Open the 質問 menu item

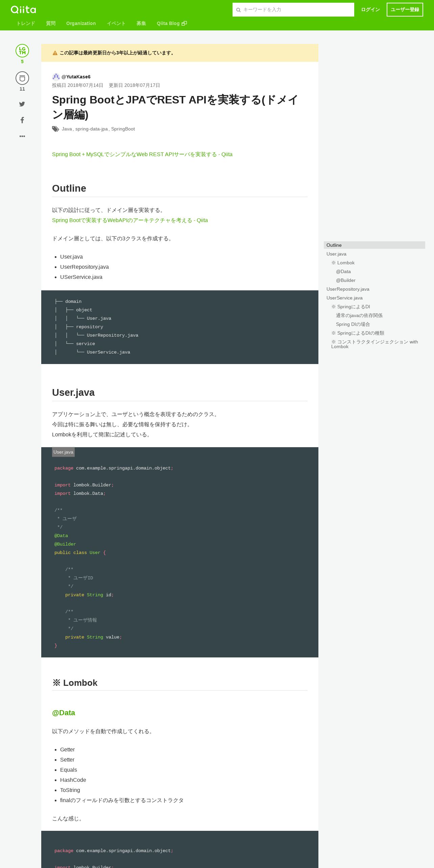[51, 23]
